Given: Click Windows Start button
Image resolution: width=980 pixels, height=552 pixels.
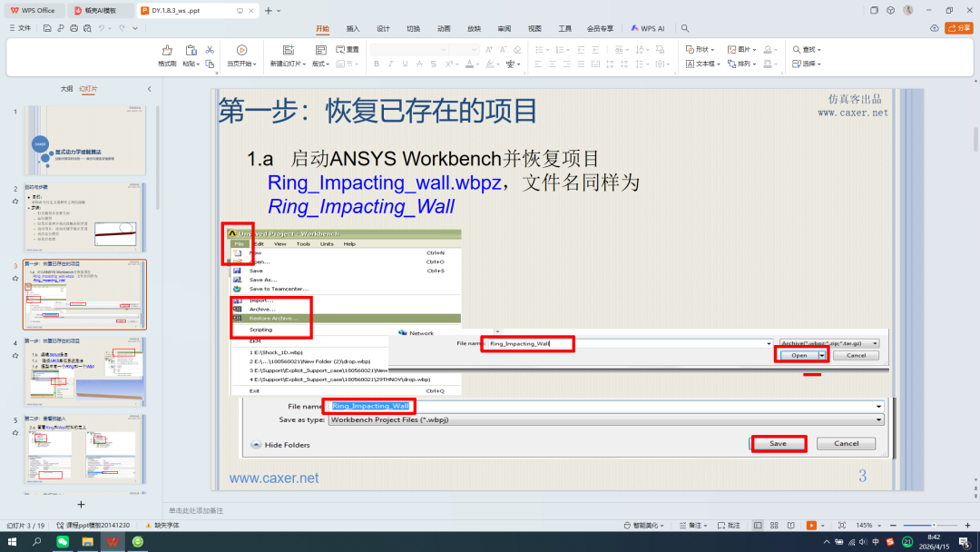Looking at the screenshot, I should click(x=12, y=542).
